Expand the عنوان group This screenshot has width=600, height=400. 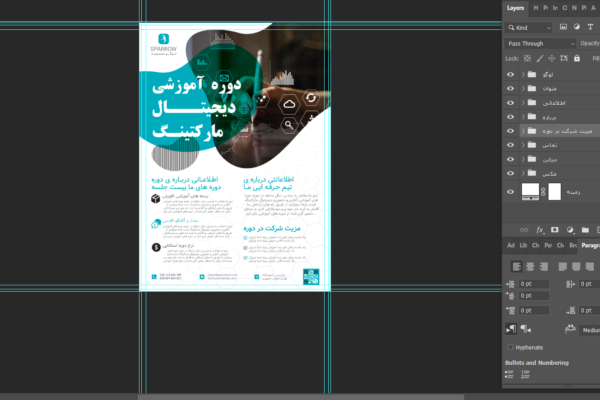[x=523, y=88]
